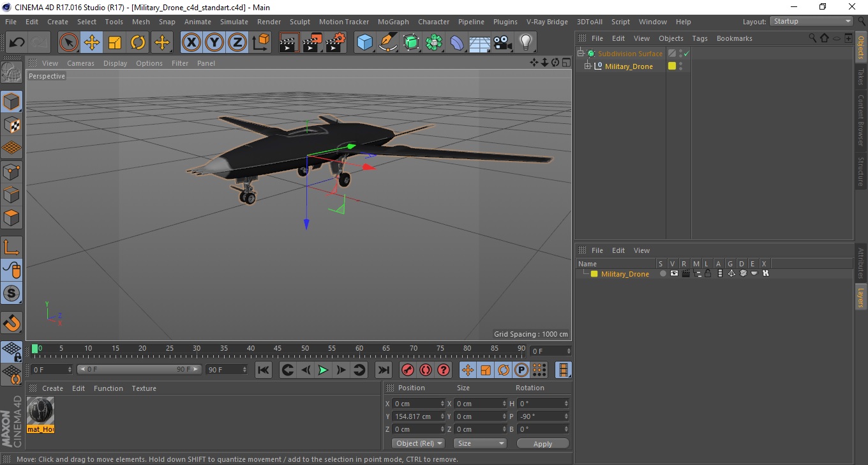Select the mat_Hor material thumbnail

tap(41, 415)
